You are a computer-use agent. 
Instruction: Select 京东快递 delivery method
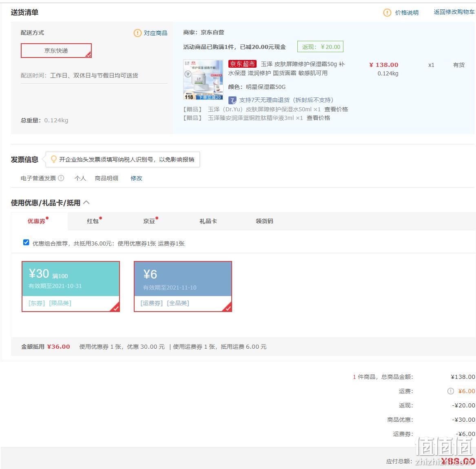click(x=56, y=51)
